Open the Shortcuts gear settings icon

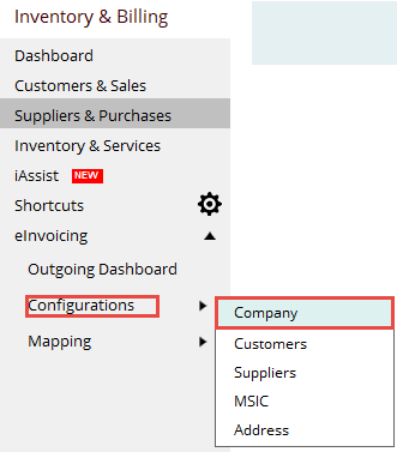pos(210,204)
